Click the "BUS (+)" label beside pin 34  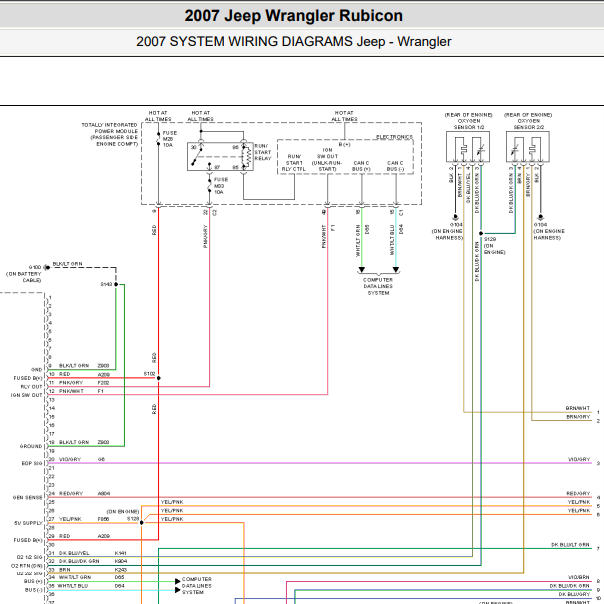[x=34, y=581]
